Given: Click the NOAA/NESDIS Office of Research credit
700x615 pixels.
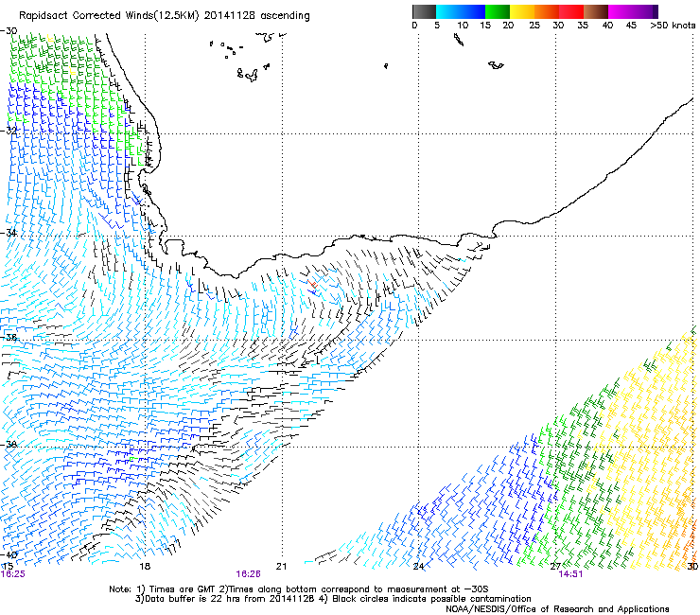Looking at the screenshot, I should [x=557, y=609].
